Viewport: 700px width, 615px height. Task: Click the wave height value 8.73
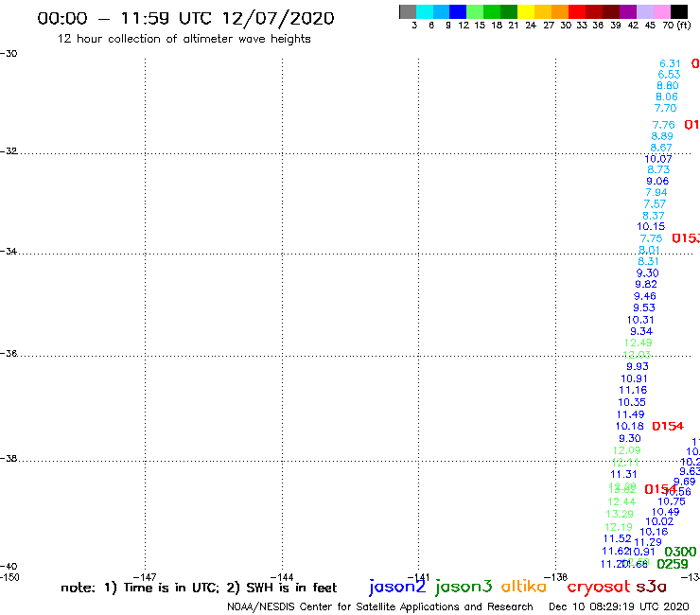pyautogui.click(x=658, y=169)
